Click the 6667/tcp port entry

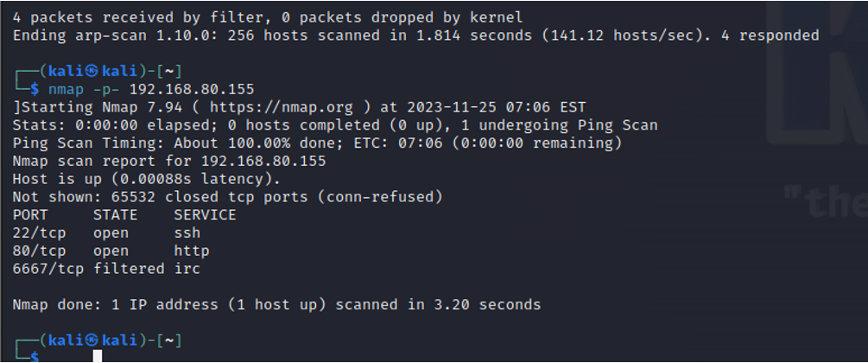pyautogui.click(x=48, y=269)
